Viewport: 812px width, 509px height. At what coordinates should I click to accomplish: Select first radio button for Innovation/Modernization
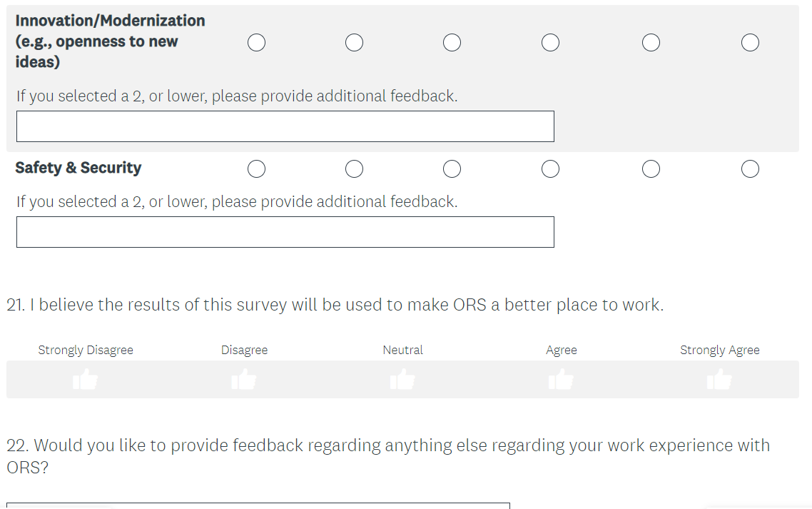coord(257,43)
